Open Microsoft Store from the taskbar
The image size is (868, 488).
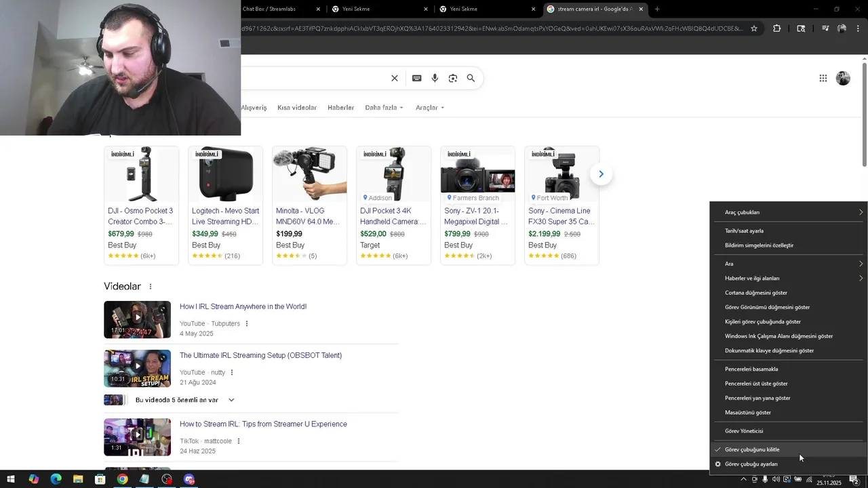tap(100, 479)
